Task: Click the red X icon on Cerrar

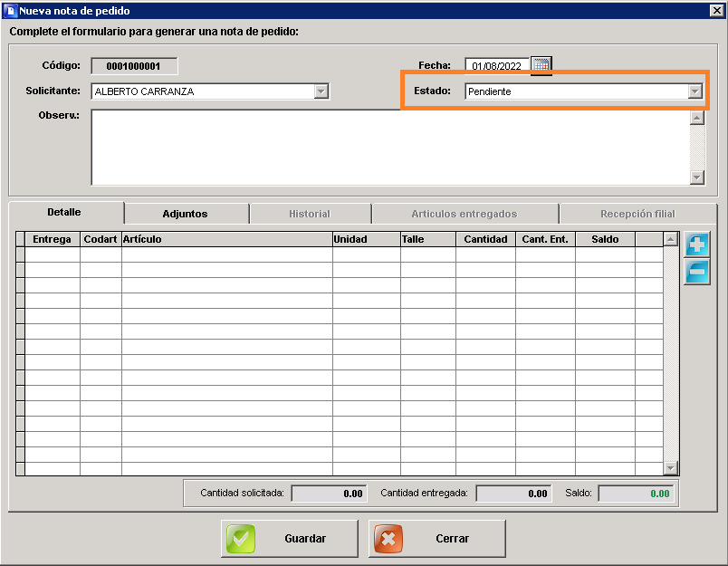Action: [388, 539]
